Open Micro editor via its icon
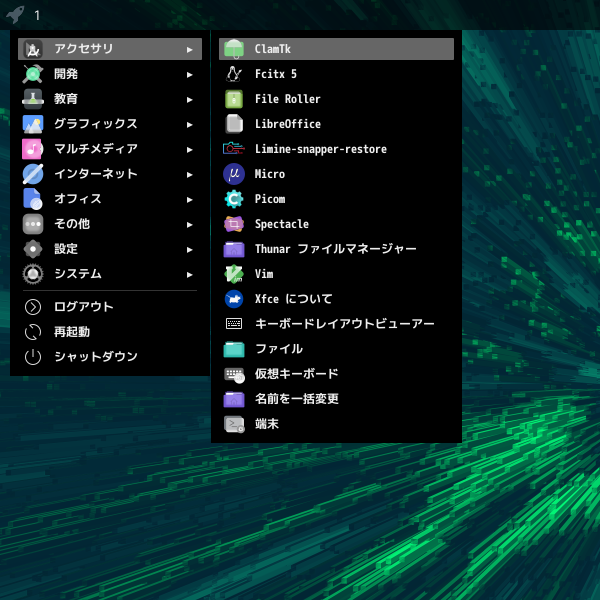Screen dimensions: 600x600 (234, 174)
